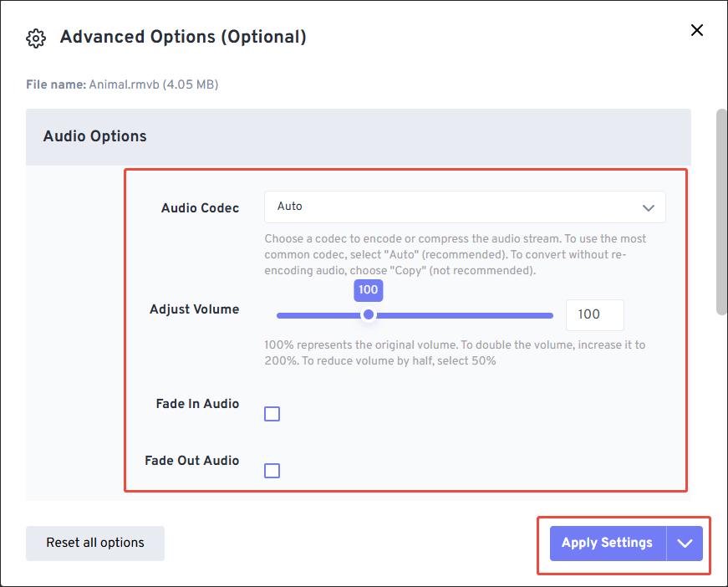Click the volume value input field
Viewport: 728px width, 587px height.
[x=594, y=314]
